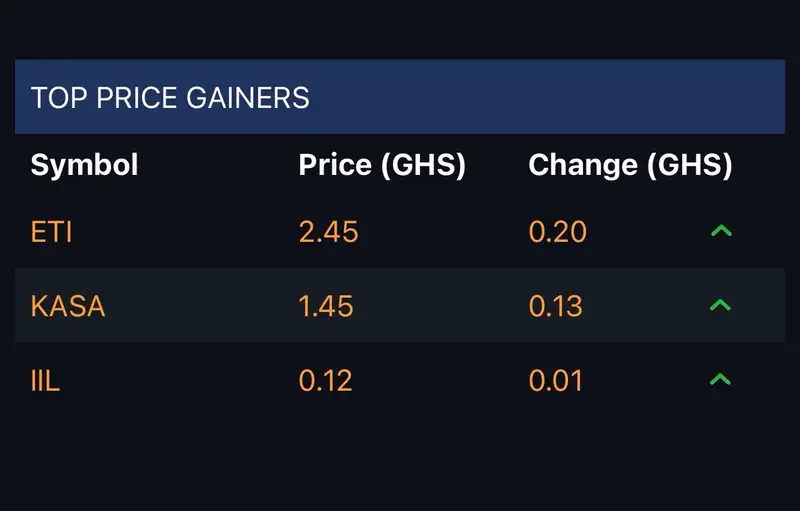
Task: Sort by the Price (GHS) column header
Action: pyautogui.click(x=382, y=165)
